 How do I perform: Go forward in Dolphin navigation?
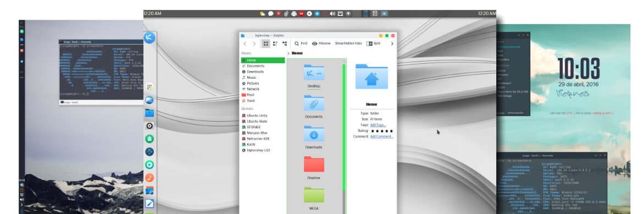click(x=254, y=43)
